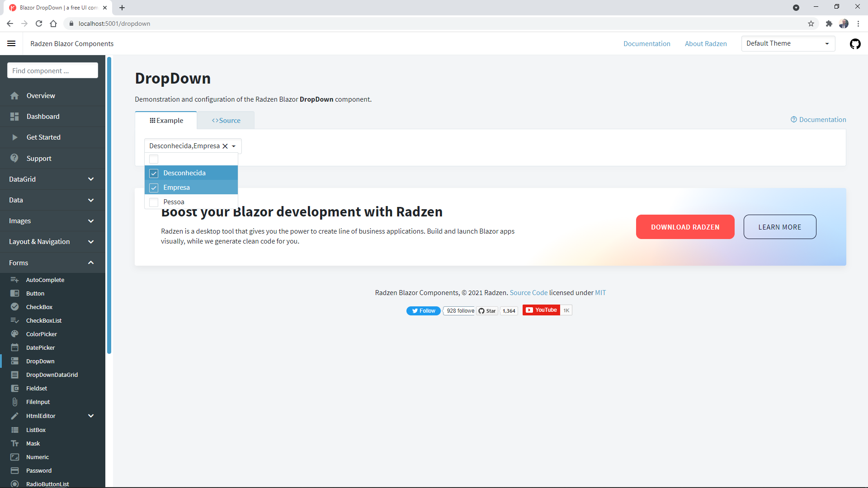Uncheck the Desconhecida option
The height and width of the screenshot is (488, 868).
point(154,173)
